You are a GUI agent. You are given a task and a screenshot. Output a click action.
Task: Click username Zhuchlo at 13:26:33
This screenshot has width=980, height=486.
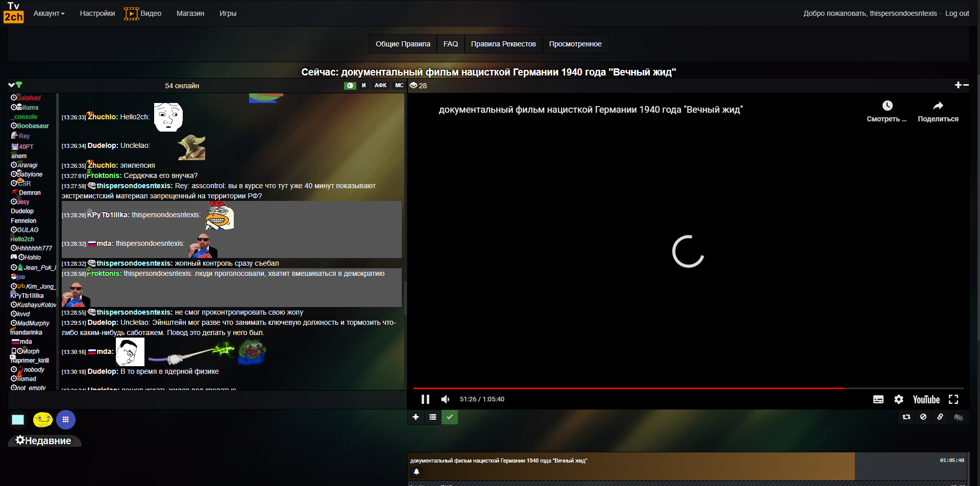(103, 117)
